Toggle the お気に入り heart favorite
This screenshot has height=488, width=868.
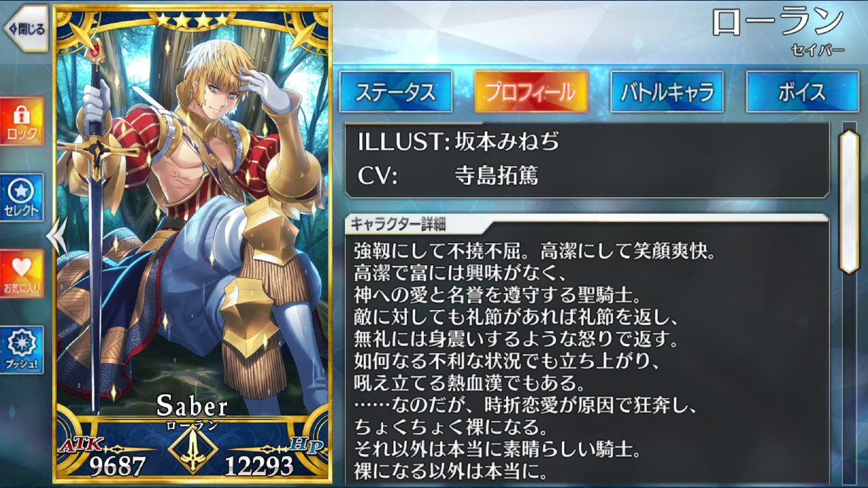tap(22, 273)
